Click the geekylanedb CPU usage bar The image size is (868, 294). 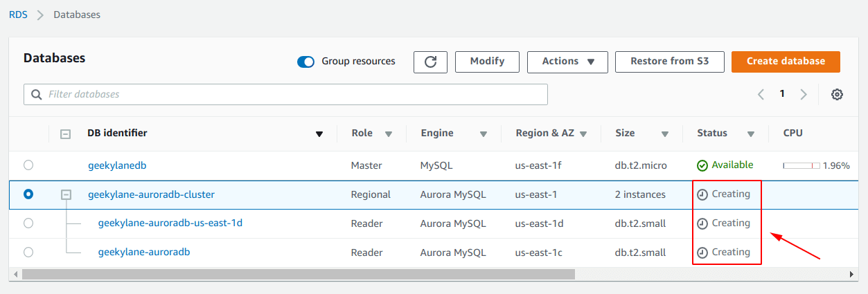tap(801, 166)
